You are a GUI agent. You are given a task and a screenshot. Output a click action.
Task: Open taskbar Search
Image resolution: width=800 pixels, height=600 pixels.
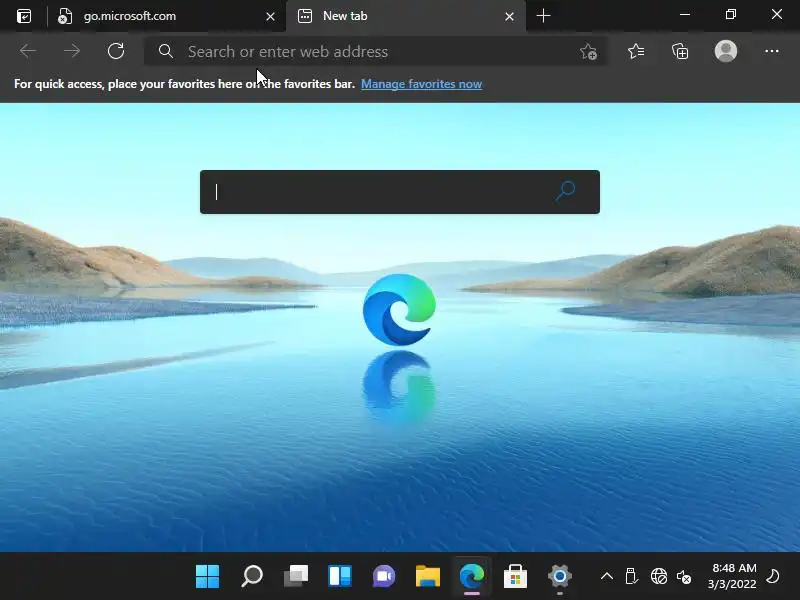click(x=252, y=576)
